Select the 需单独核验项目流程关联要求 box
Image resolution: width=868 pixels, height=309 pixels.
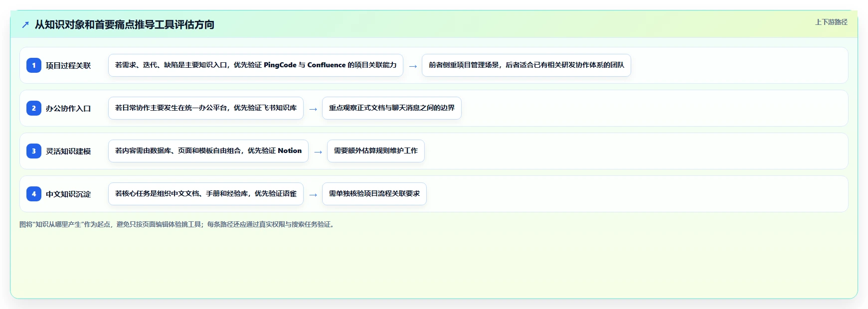(374, 194)
